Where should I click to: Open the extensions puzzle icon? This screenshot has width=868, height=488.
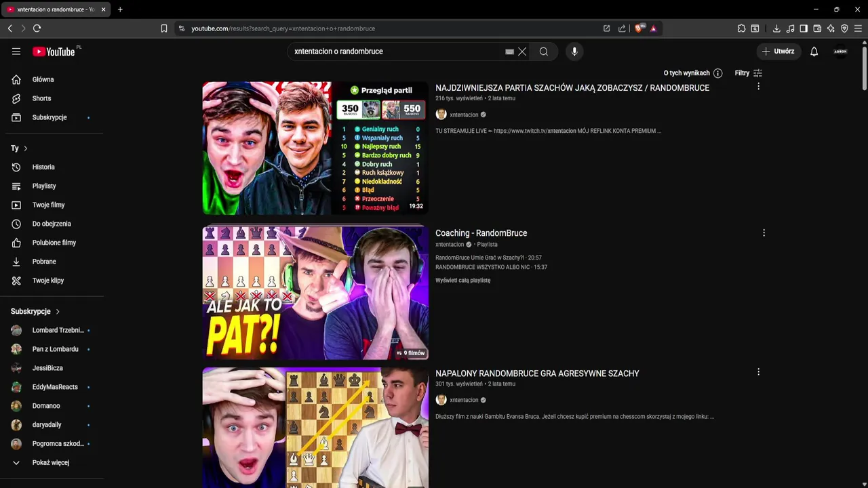pos(741,28)
